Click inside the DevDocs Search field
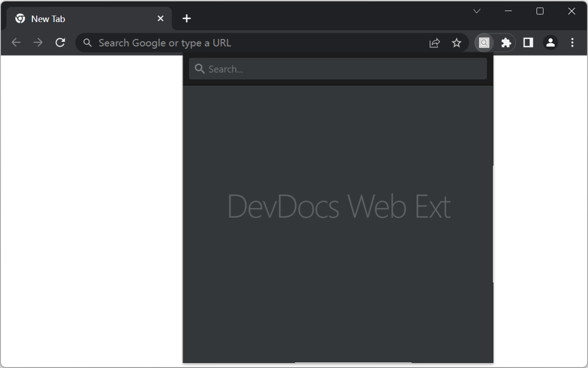The height and width of the screenshot is (368, 588). click(322, 69)
